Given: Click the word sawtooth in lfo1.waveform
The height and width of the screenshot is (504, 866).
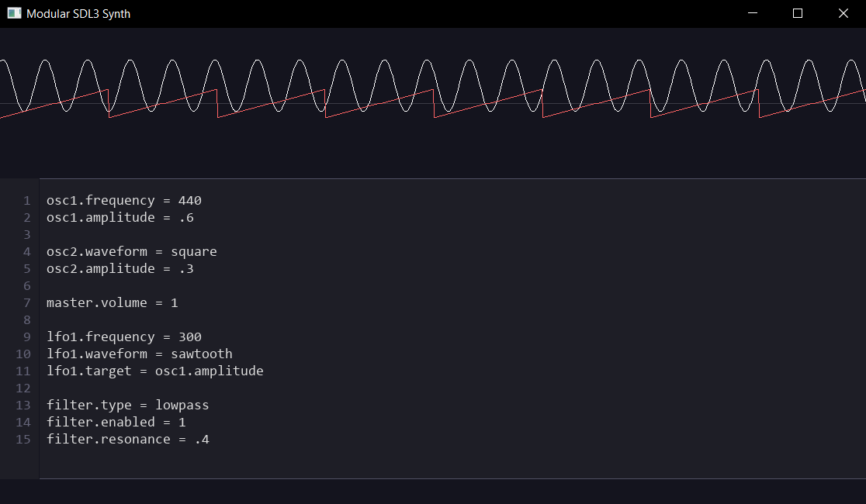Looking at the screenshot, I should [x=201, y=354].
